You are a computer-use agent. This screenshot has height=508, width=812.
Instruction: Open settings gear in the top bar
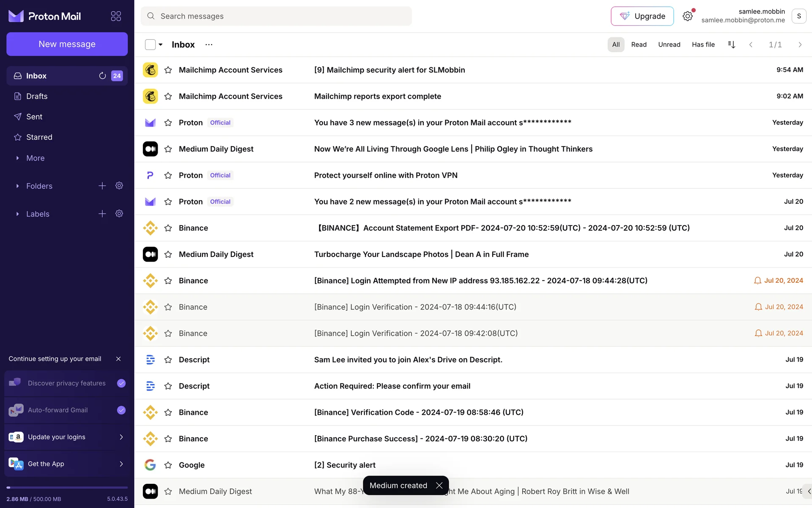(x=688, y=16)
